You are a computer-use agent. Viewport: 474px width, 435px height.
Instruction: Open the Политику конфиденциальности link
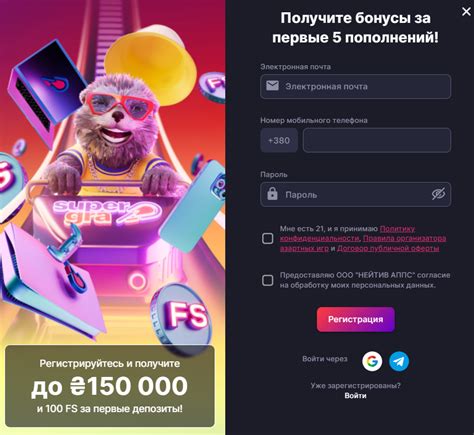pyautogui.click(x=347, y=233)
